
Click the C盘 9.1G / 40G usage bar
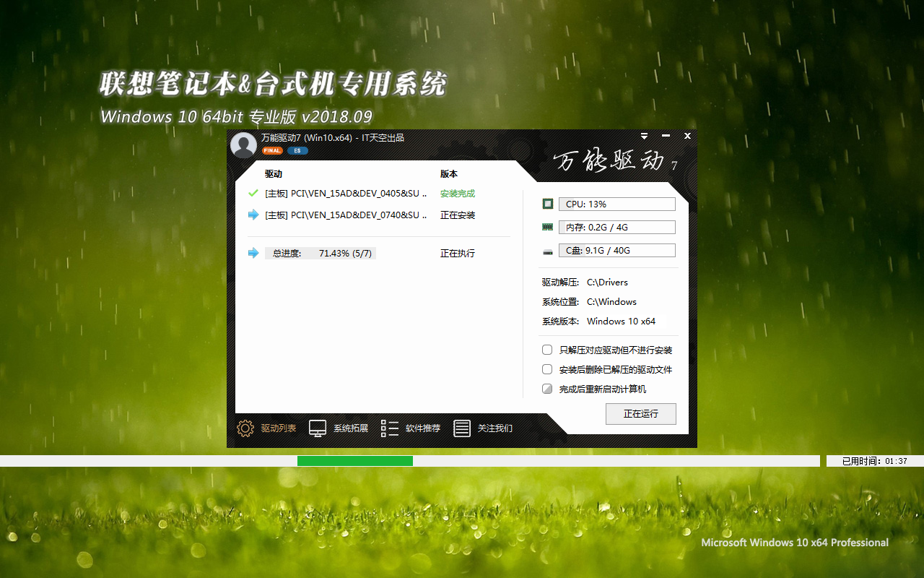pos(617,251)
